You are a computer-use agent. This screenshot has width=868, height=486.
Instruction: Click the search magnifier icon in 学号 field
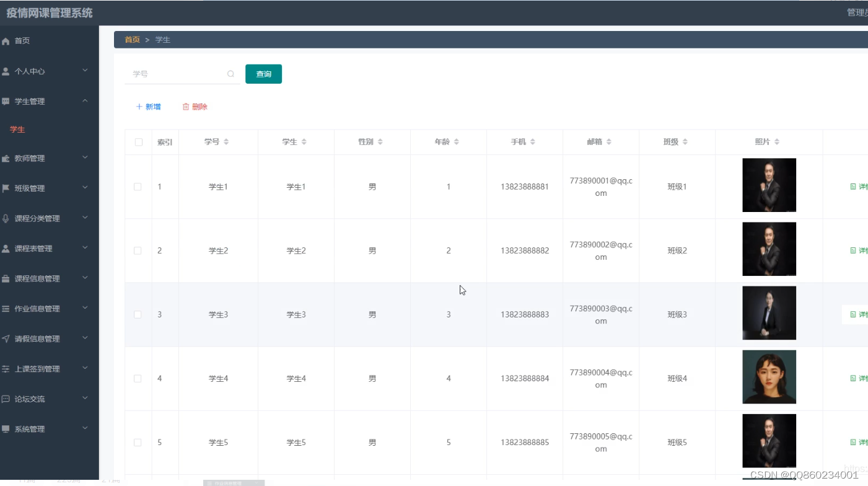[x=230, y=74]
